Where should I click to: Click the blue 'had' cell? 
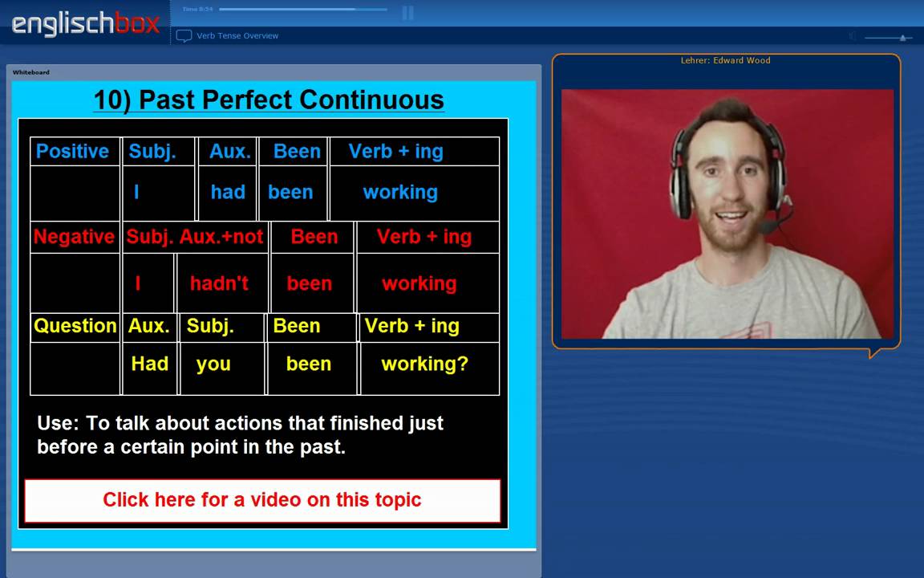(x=228, y=193)
